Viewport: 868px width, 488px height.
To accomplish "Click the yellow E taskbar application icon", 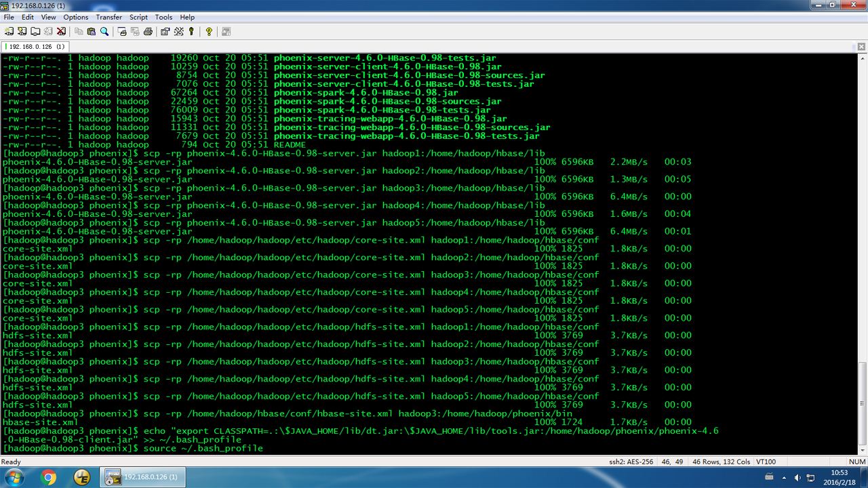I will click(x=82, y=478).
